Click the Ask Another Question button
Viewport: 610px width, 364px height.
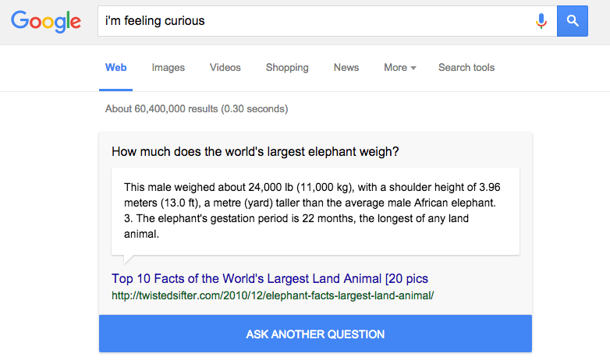(x=315, y=334)
